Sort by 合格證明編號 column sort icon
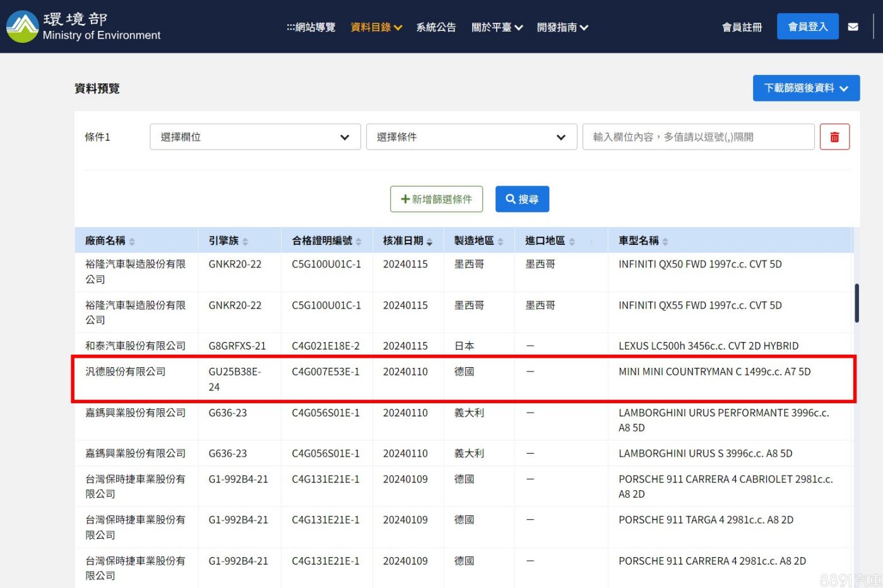 click(359, 242)
